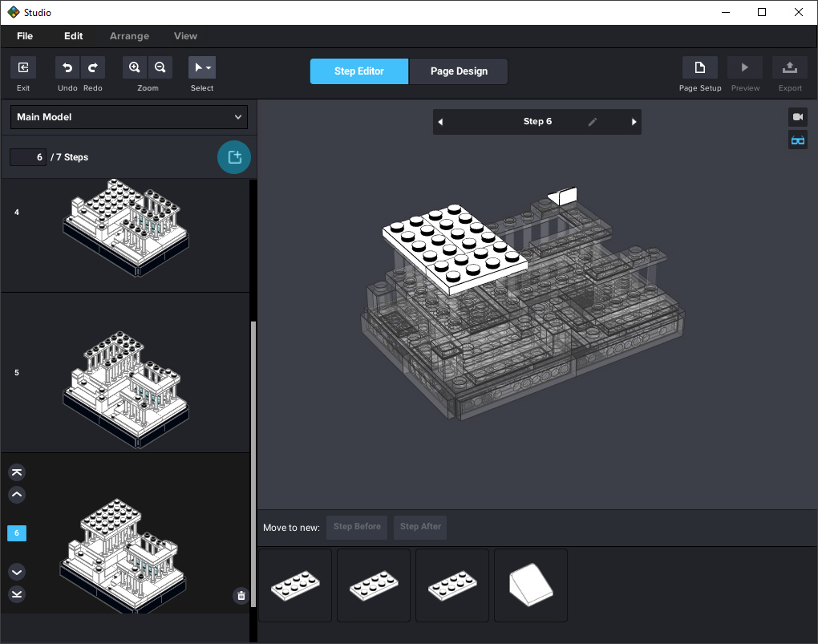This screenshot has width=818, height=644.
Task: Open the View menu
Action: (185, 36)
